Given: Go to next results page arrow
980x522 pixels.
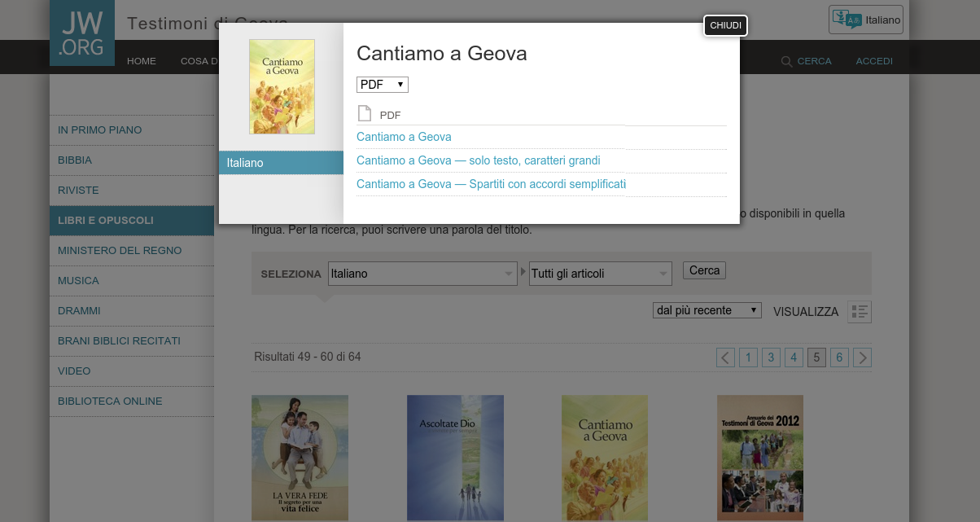Looking at the screenshot, I should [x=862, y=357].
